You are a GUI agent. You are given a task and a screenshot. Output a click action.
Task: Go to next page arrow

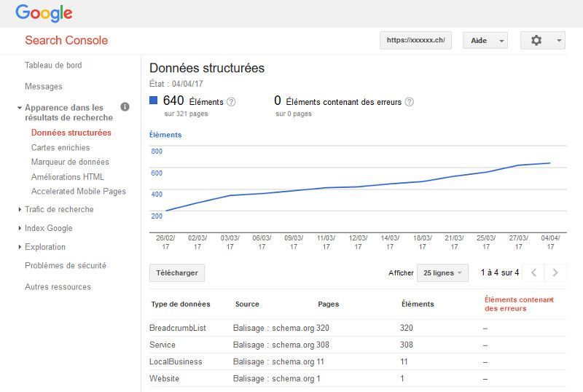coord(555,273)
